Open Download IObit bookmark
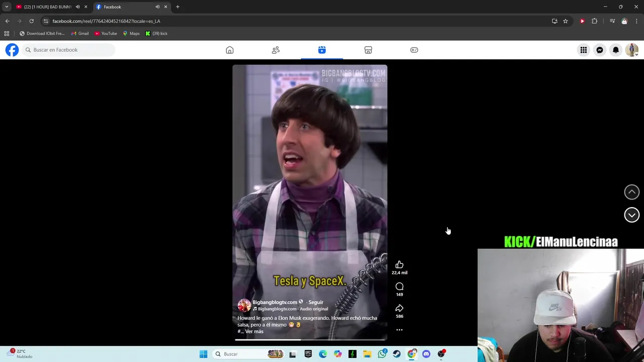 pos(42,34)
